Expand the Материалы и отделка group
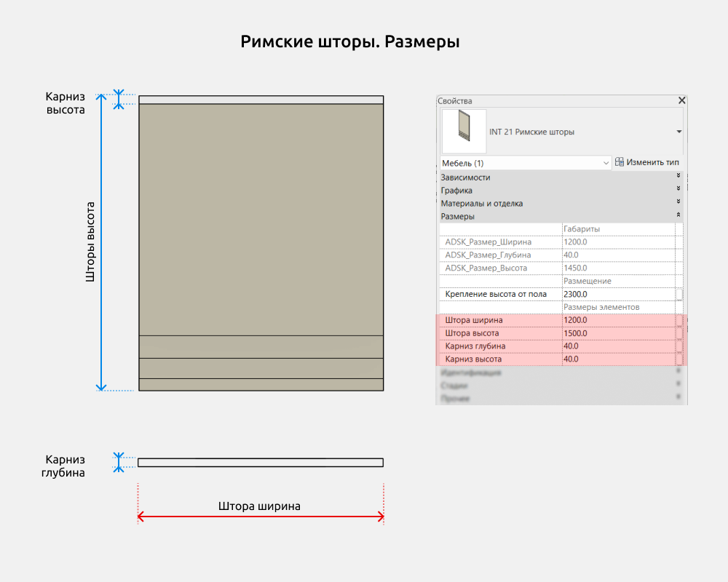 (x=678, y=202)
